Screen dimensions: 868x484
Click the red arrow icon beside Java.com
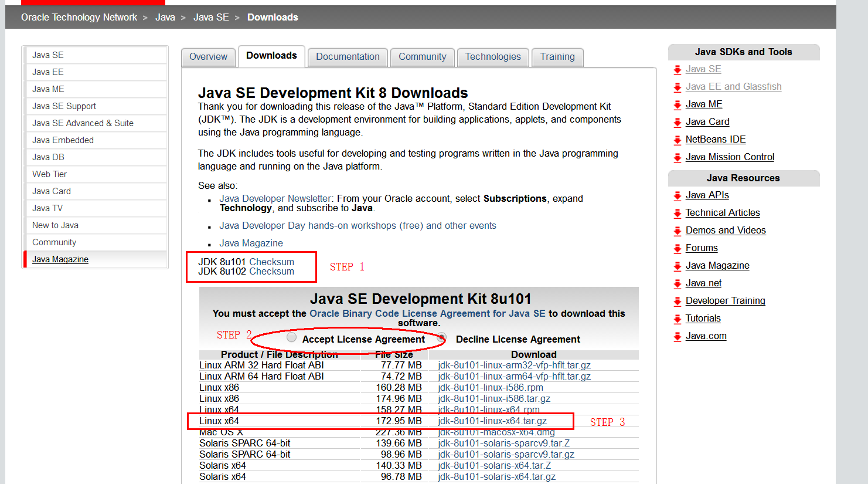[678, 337]
